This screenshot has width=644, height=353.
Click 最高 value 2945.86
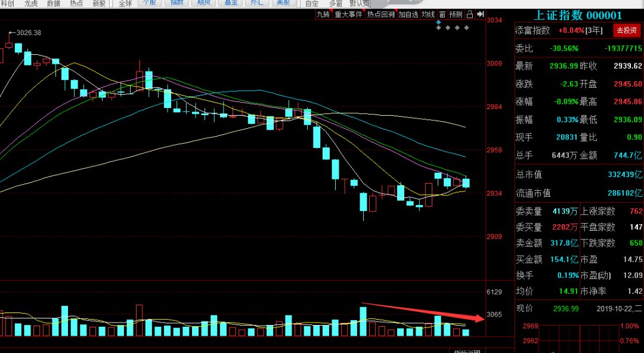628,101
